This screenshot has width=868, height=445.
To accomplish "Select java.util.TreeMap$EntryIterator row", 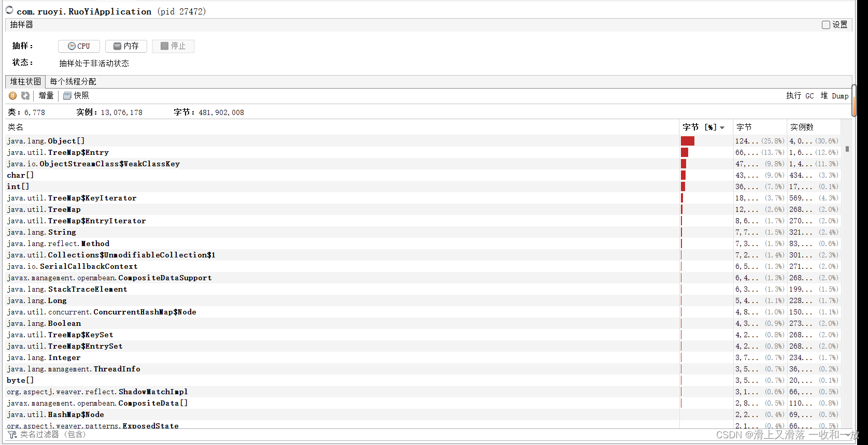I will (423, 221).
